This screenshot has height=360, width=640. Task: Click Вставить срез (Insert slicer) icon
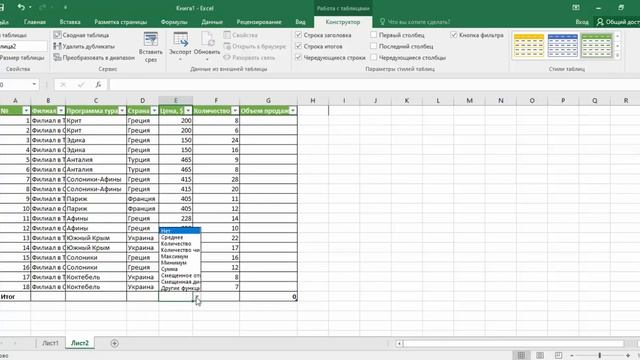[151, 40]
